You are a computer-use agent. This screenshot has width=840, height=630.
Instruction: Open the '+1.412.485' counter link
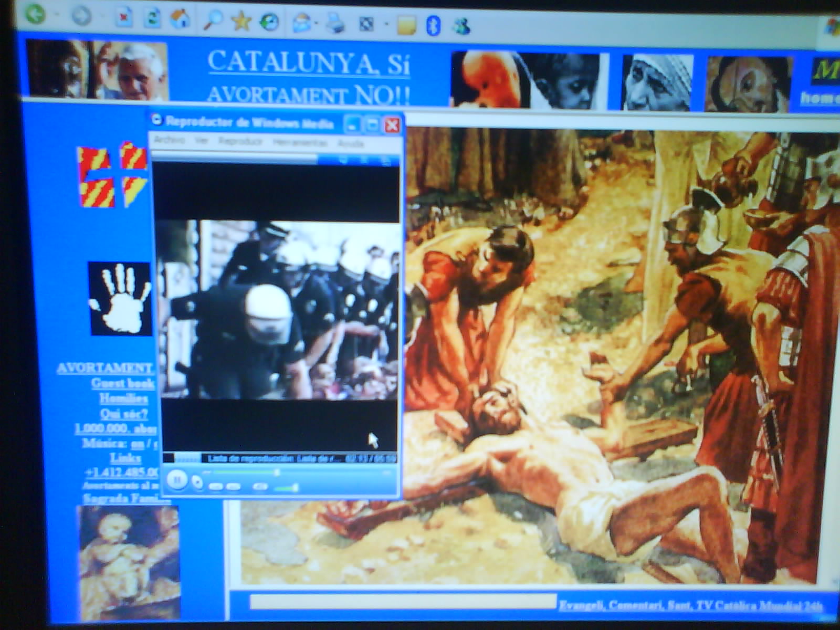(x=122, y=472)
